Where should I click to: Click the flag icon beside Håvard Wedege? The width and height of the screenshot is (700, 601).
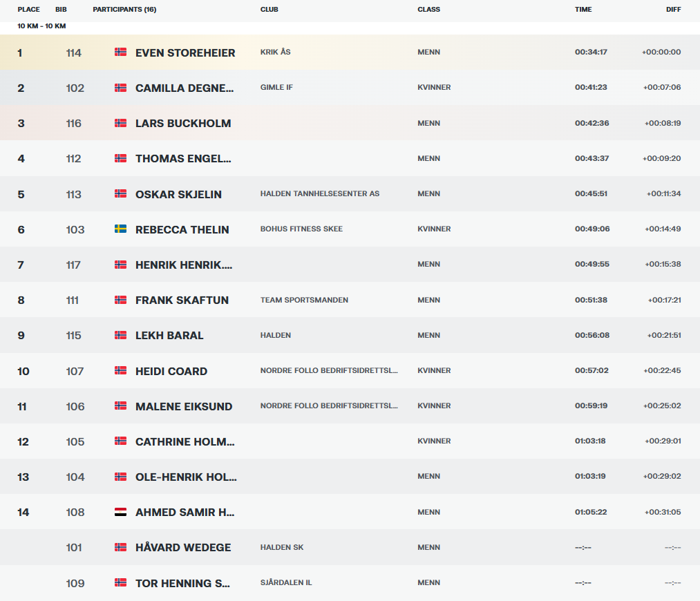(x=120, y=547)
